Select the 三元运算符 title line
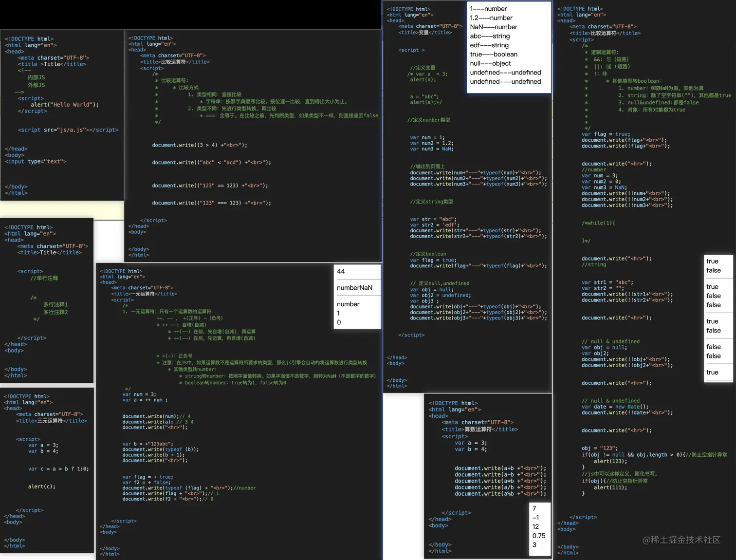The width and height of the screenshot is (736, 560). [x=52, y=421]
